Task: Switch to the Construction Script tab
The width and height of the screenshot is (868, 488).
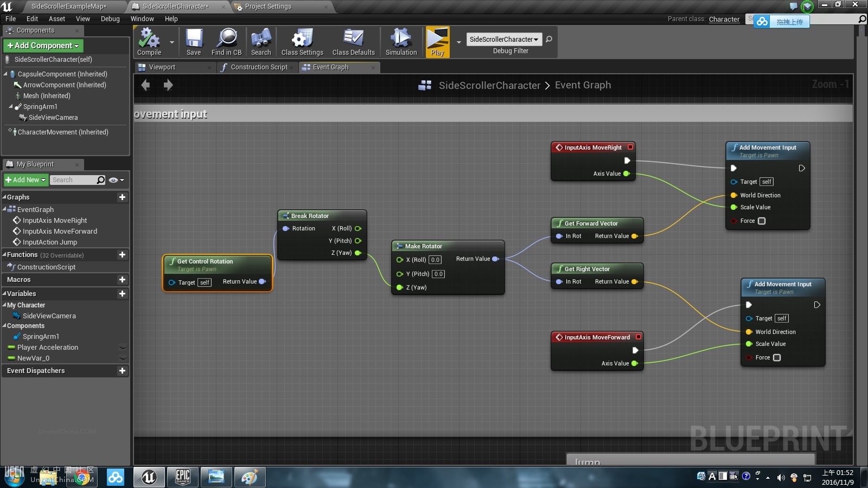Action: coord(259,67)
